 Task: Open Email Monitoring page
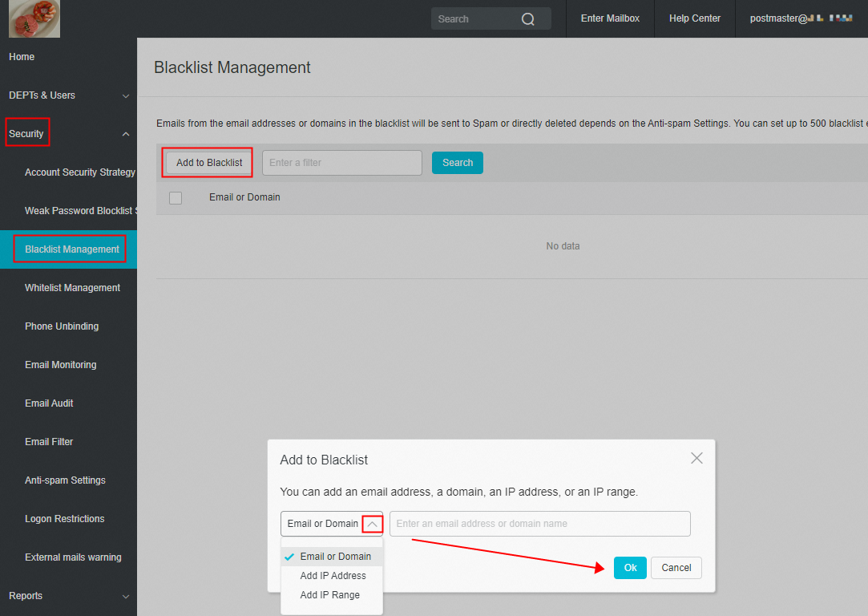pos(60,365)
